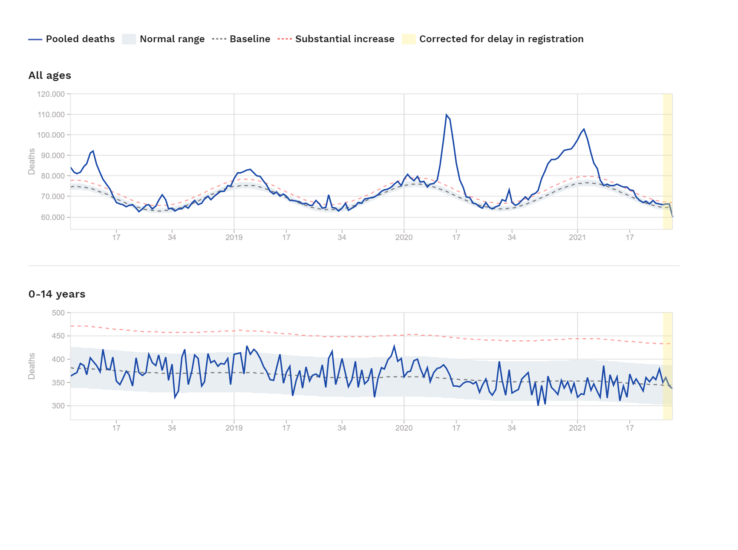Toggle the Baseline legend label
The height and width of the screenshot is (550, 738).
point(250,39)
